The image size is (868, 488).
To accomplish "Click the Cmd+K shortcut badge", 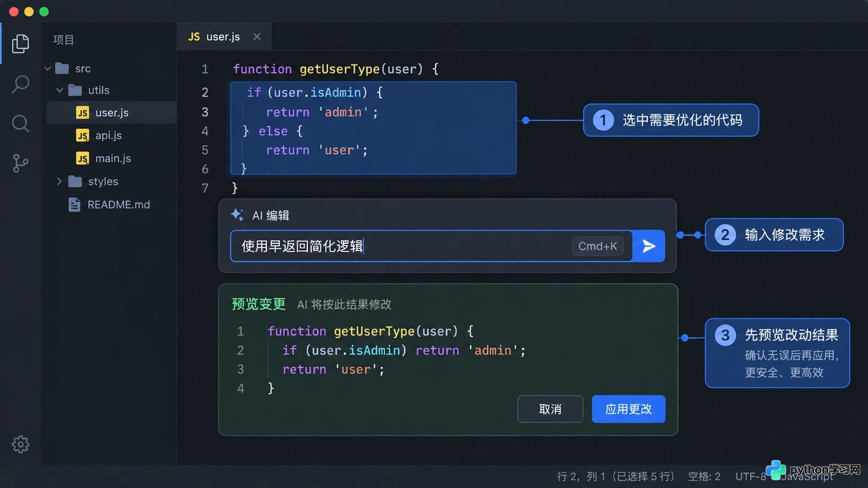I will pyautogui.click(x=598, y=246).
